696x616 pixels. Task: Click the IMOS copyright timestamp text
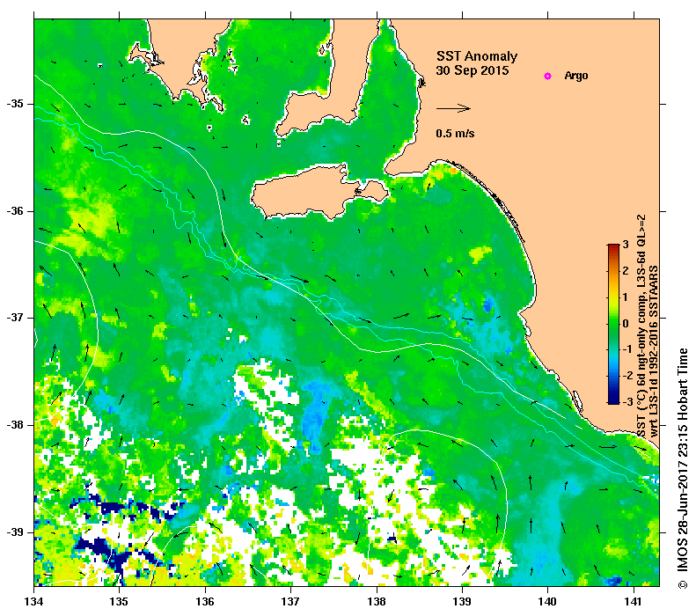click(x=683, y=470)
